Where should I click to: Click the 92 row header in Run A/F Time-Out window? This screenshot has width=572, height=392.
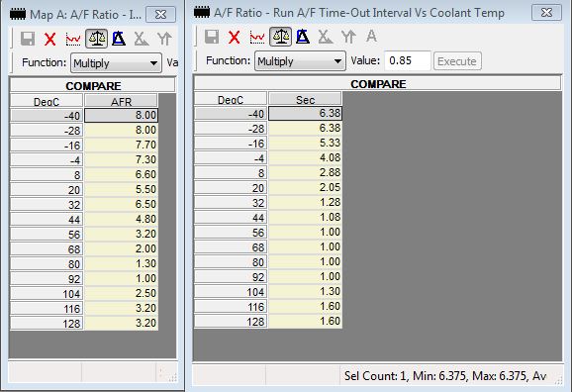pos(231,277)
